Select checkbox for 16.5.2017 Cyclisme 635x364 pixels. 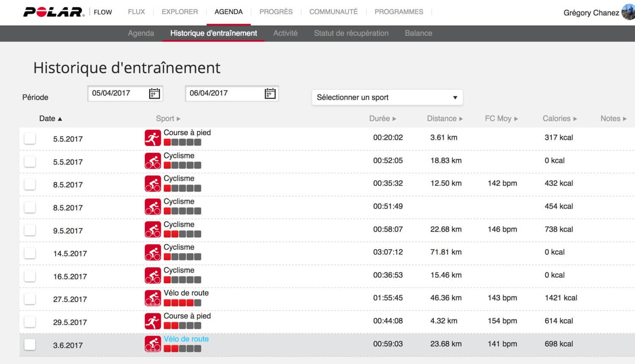click(30, 276)
